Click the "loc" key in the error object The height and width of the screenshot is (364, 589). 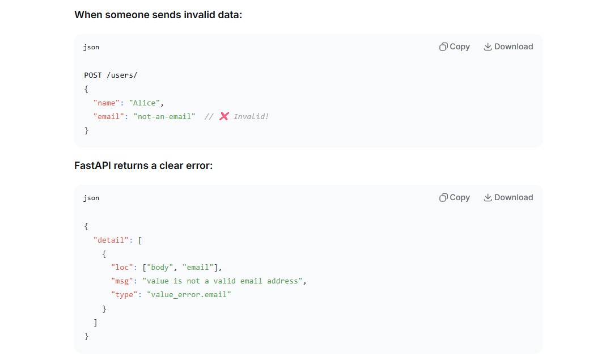[122, 268]
